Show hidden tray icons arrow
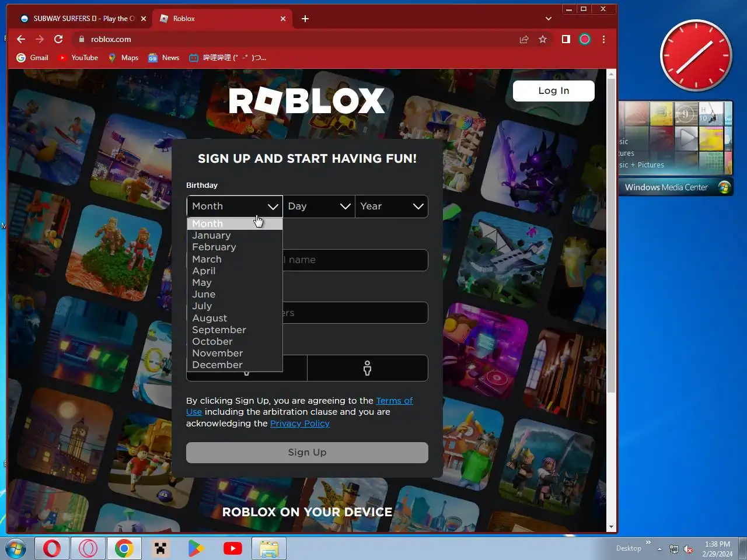Screen dimensions: 747x560 pyautogui.click(x=659, y=549)
